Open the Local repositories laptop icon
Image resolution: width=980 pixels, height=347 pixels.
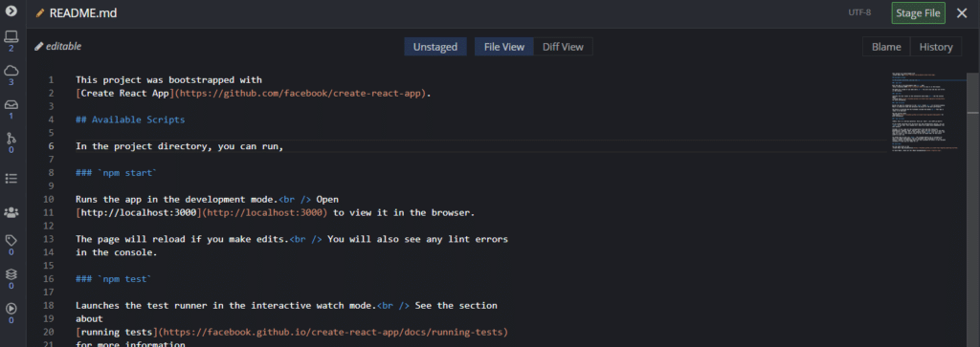click(x=11, y=37)
